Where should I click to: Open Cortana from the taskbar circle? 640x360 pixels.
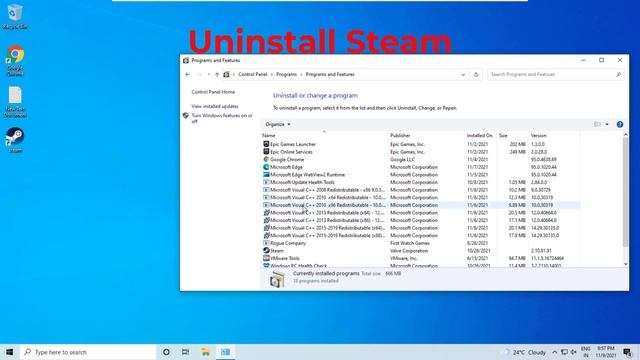pos(166,352)
